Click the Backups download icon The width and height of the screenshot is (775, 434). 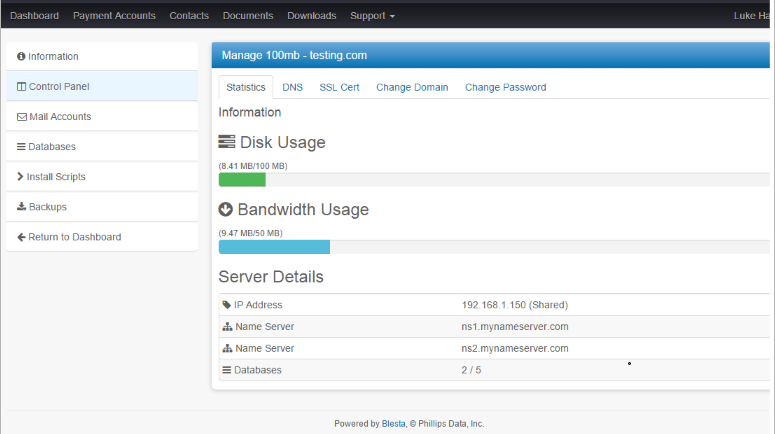point(22,207)
